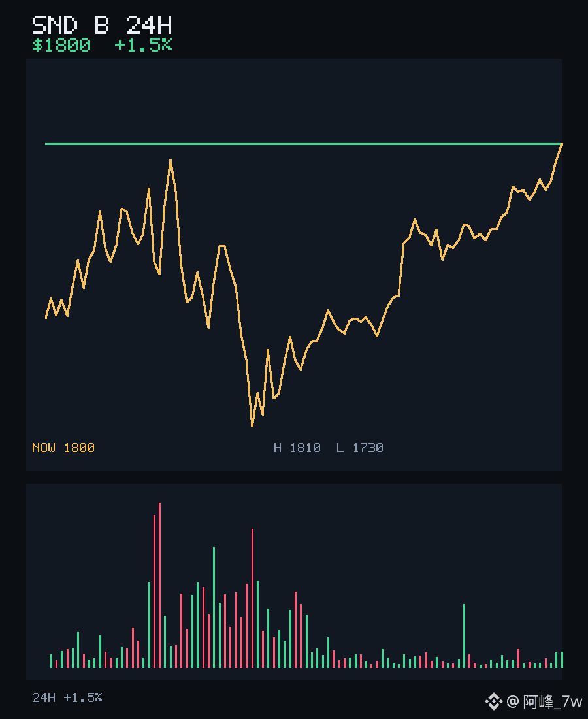Screen dimensions: 588x719
Task: Click the highest early peak of price line
Action: point(171,160)
